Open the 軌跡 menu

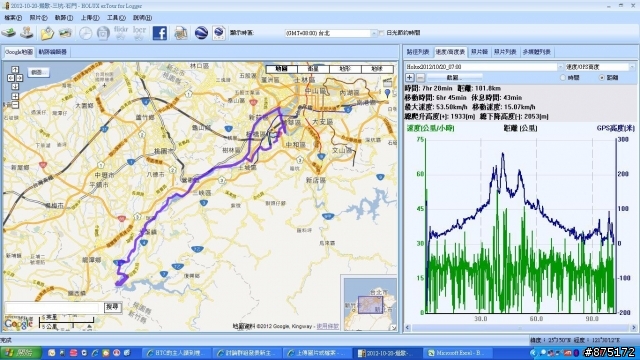click(64, 18)
